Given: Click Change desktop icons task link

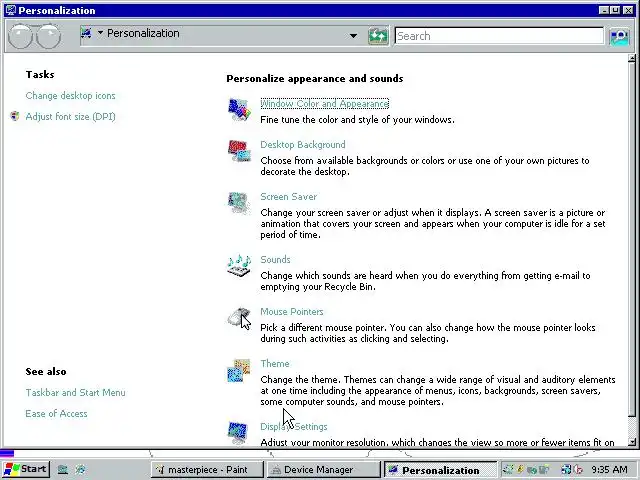Looking at the screenshot, I should (71, 96).
